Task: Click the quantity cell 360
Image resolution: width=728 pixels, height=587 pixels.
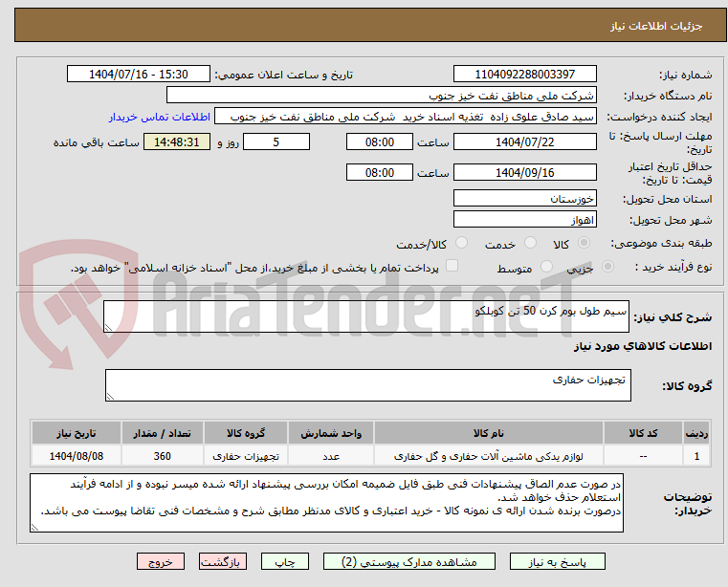Action: [162, 456]
